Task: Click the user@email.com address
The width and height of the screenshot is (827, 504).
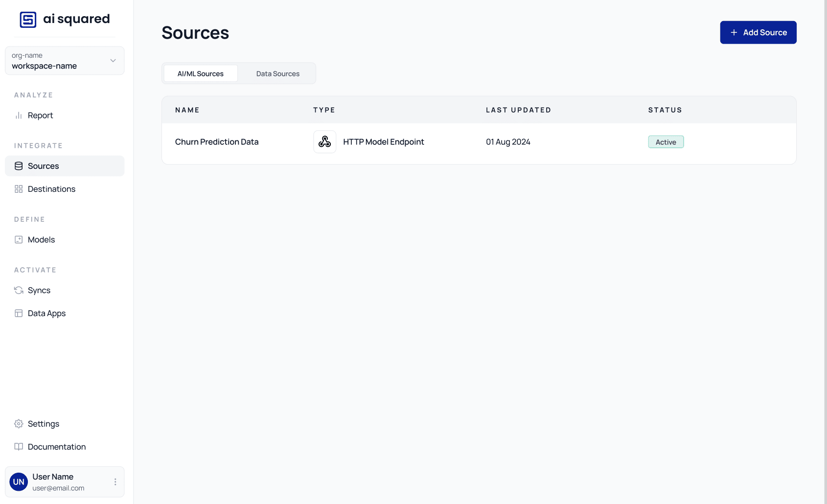Action: [x=58, y=488]
